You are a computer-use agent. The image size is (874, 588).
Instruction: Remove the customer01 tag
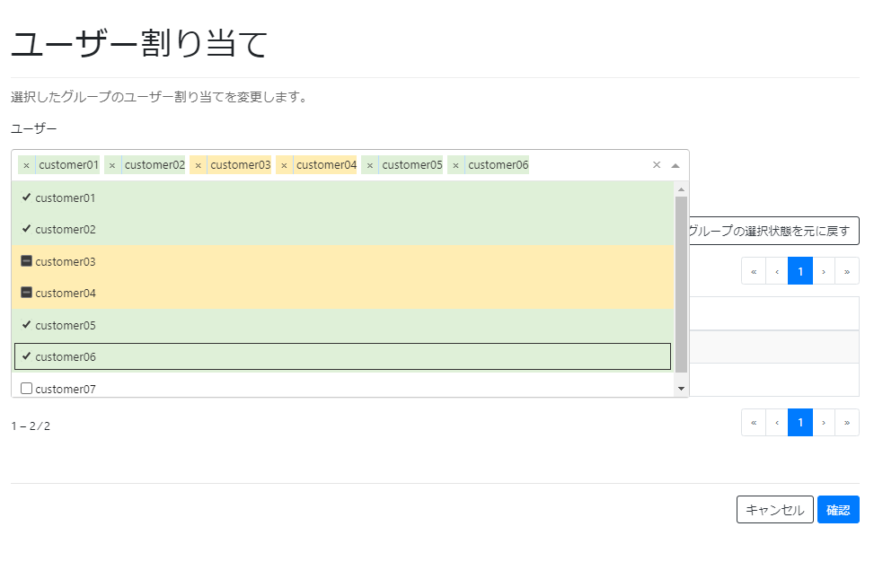[24, 164]
